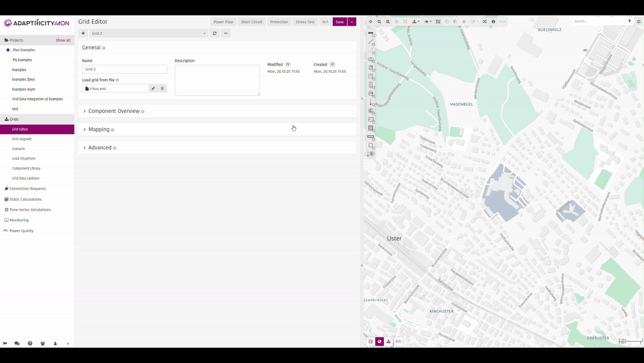Viewport: 644px width, 363px height.
Task: Click into the grid Name field
Action: (125, 69)
